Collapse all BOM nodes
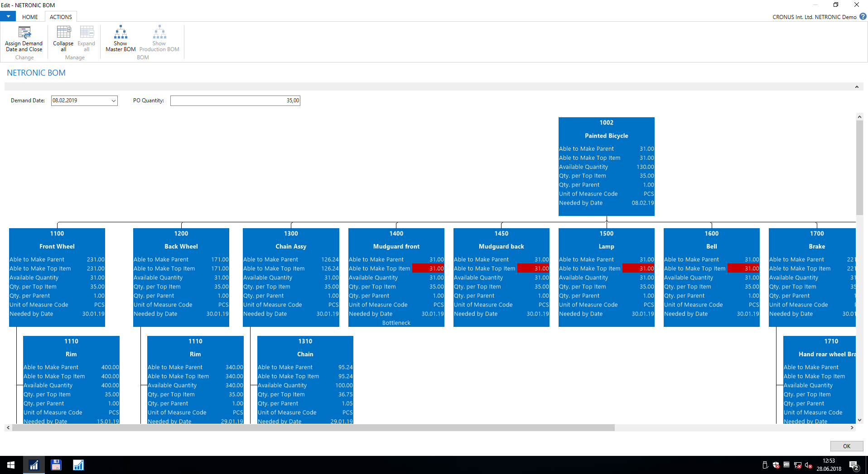 pyautogui.click(x=63, y=38)
